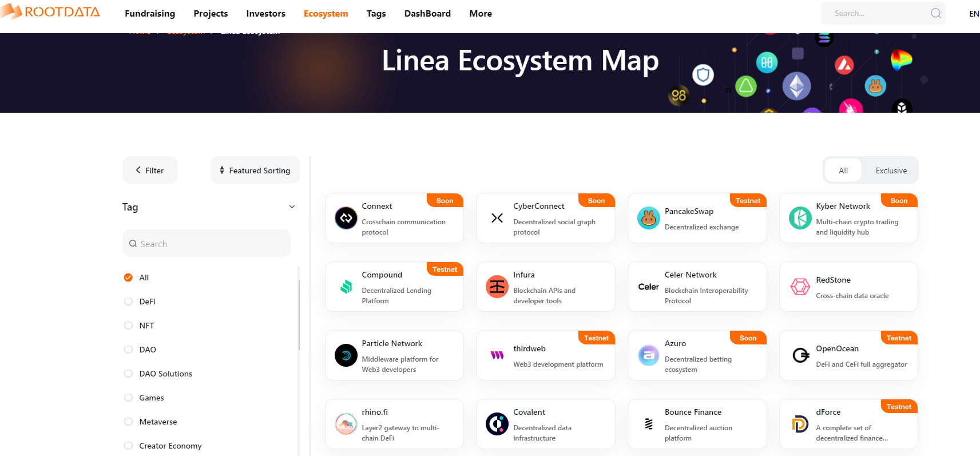Click the RedStone logo icon
This screenshot has width=980, height=456.
pos(800,287)
